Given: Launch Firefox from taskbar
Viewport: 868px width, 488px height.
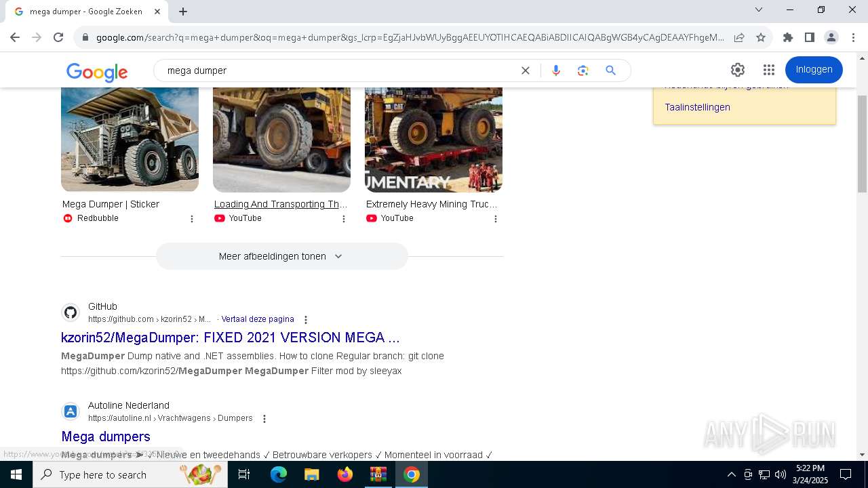Looking at the screenshot, I should click(345, 474).
